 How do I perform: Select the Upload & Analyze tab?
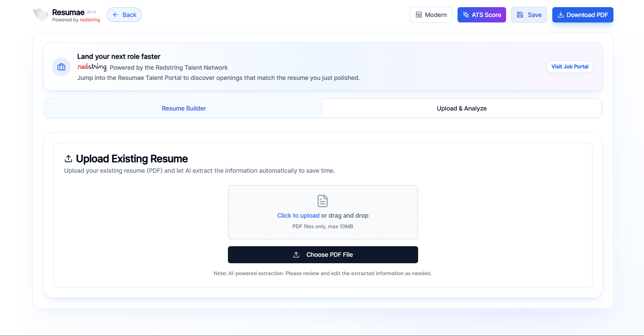(x=462, y=108)
